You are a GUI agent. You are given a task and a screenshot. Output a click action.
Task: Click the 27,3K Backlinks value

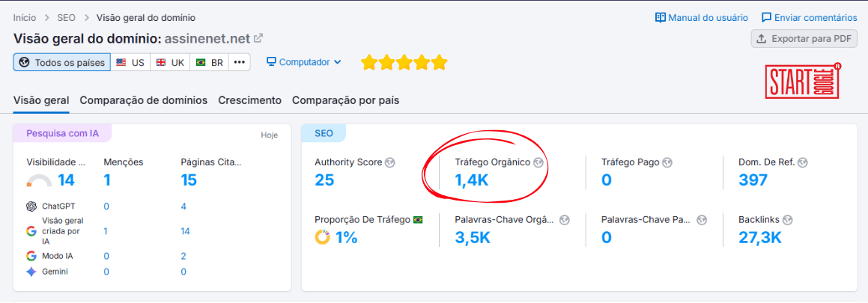click(x=759, y=238)
